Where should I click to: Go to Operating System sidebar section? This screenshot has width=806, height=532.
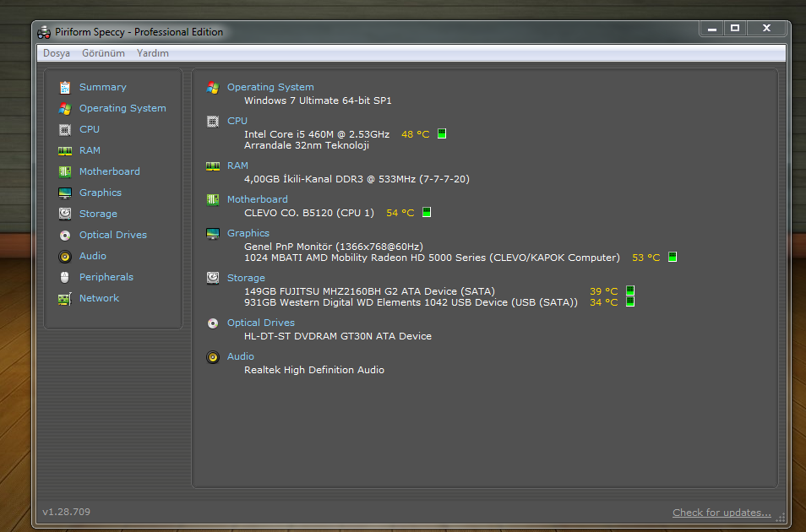point(123,108)
